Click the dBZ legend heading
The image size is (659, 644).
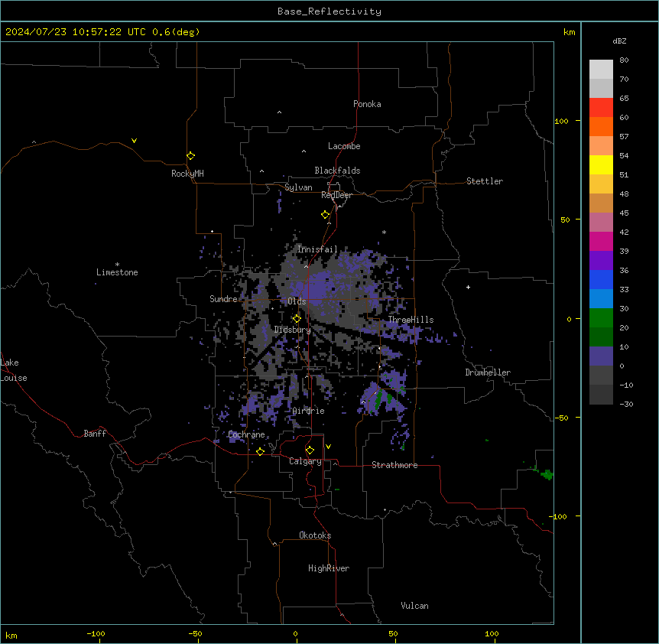(x=619, y=41)
